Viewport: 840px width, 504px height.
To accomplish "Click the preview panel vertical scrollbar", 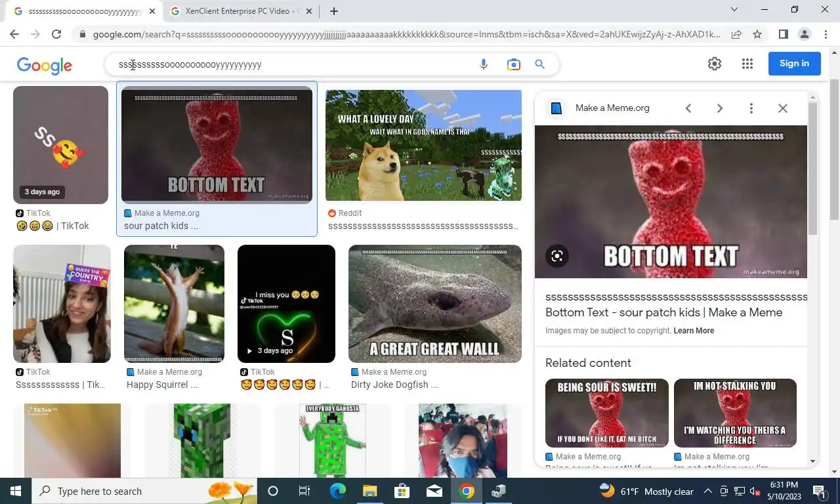I will 812,167.
